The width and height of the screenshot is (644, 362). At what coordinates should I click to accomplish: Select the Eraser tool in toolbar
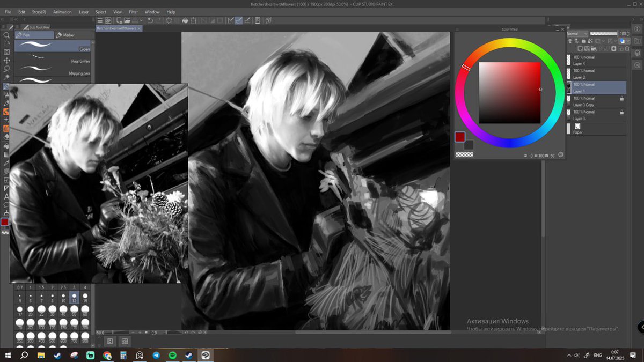6,137
